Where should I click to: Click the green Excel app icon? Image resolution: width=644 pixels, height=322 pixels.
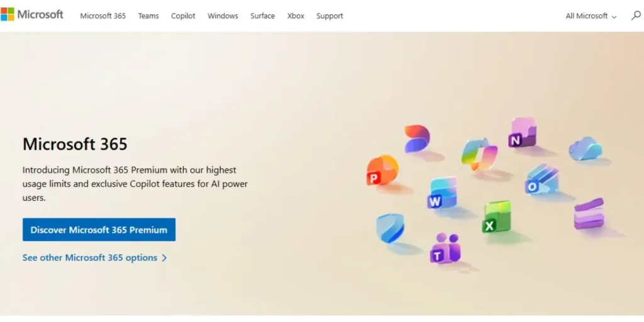(497, 216)
